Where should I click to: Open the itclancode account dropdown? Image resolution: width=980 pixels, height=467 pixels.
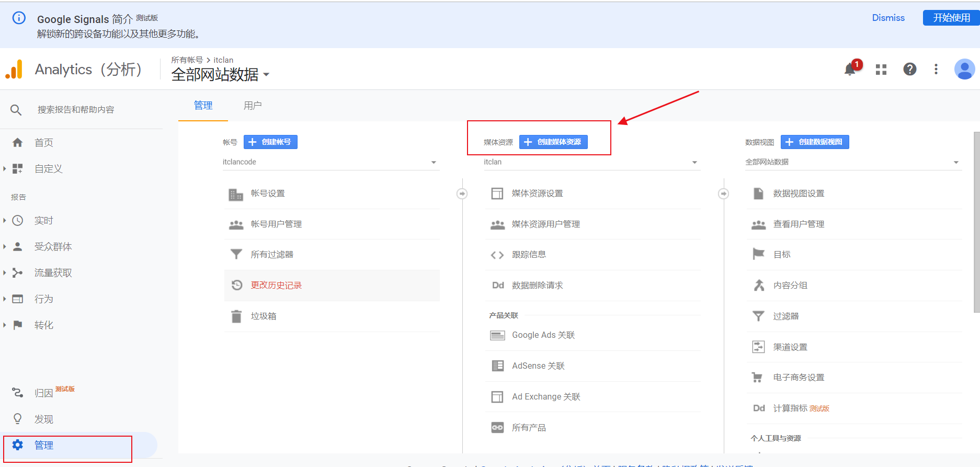[331, 162]
